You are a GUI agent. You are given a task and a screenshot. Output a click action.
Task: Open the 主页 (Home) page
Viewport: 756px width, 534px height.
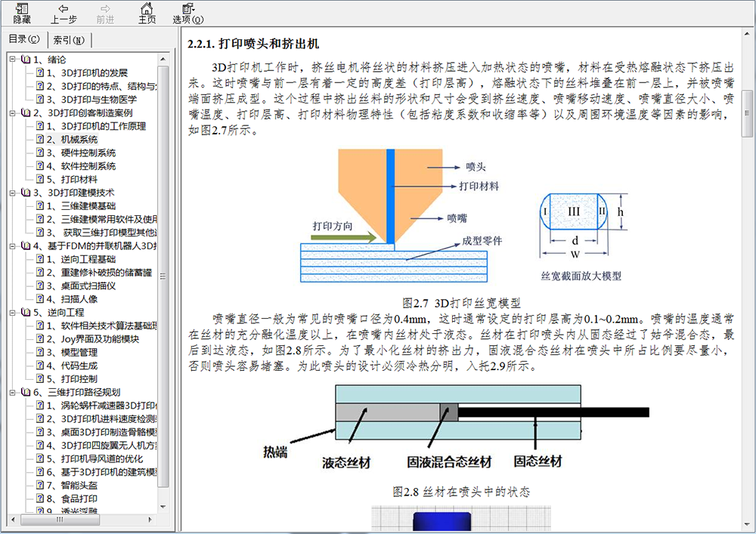point(147,14)
